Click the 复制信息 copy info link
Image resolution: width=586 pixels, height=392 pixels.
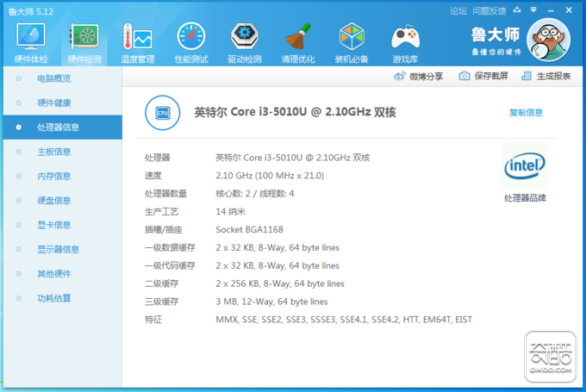(x=526, y=113)
